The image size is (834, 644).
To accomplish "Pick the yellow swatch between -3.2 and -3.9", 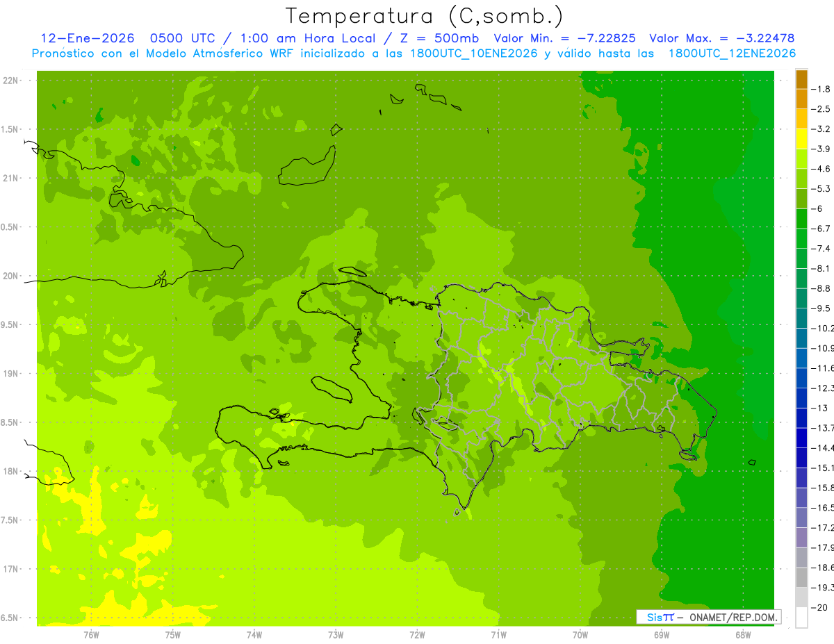I will 801,139.
